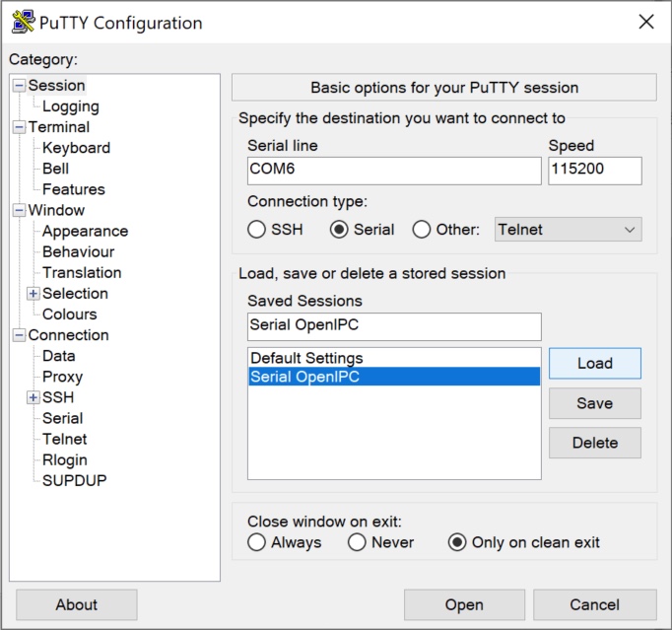Select the Serial category in tree
This screenshot has height=630, width=672.
coord(62,418)
